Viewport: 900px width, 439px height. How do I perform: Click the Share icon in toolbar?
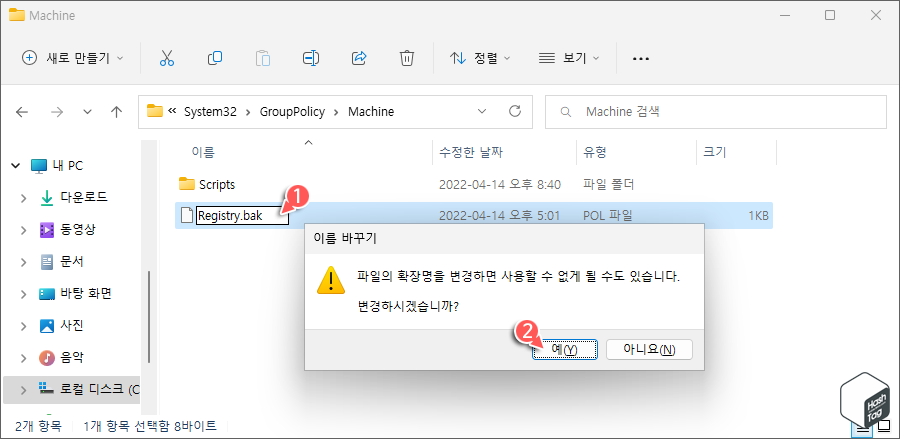(x=359, y=58)
